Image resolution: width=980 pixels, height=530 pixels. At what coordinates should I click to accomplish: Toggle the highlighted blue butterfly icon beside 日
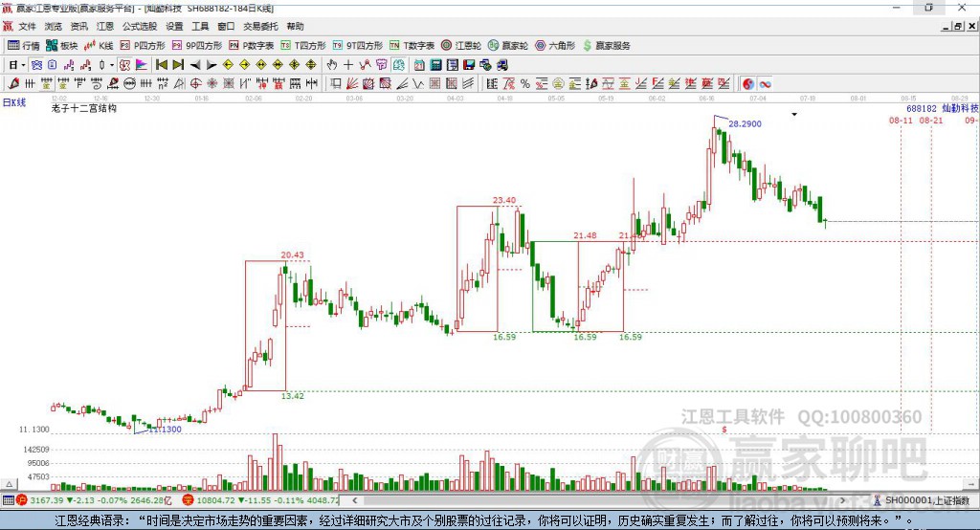click(x=36, y=65)
